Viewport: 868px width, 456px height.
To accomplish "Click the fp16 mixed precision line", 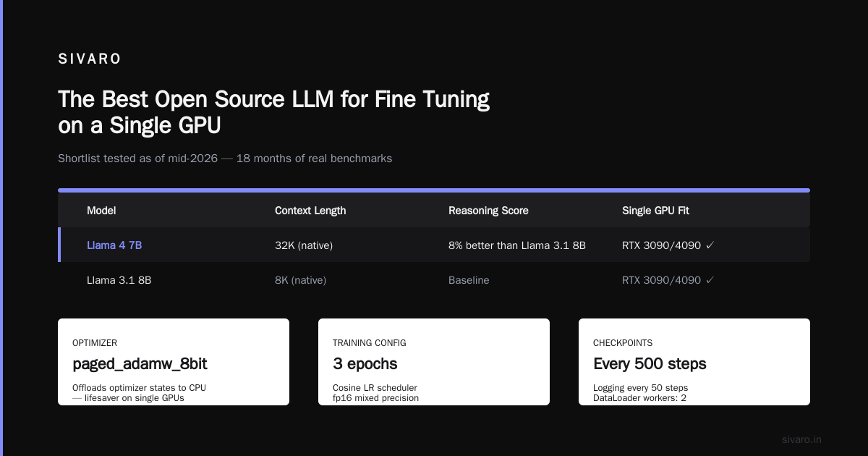I will (375, 397).
